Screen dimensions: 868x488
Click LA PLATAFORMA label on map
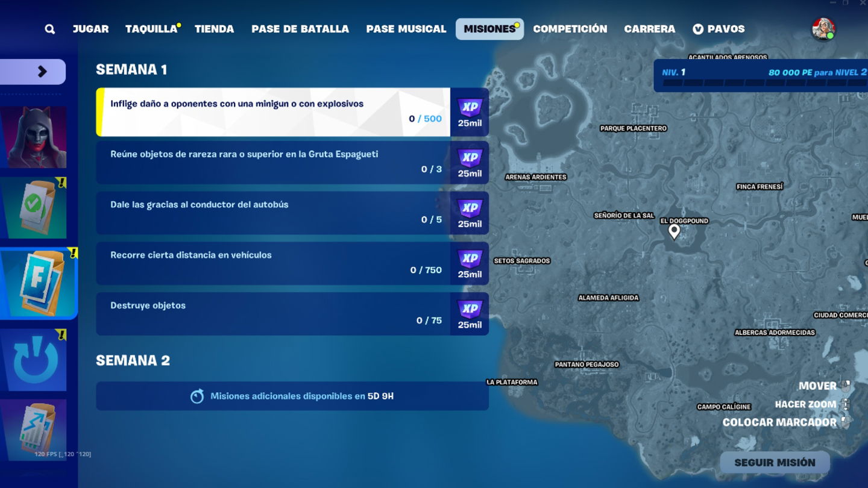pyautogui.click(x=512, y=382)
